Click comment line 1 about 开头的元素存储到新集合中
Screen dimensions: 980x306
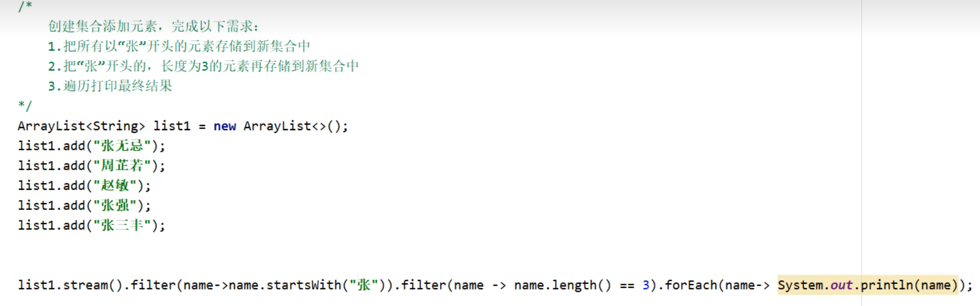coord(179,46)
